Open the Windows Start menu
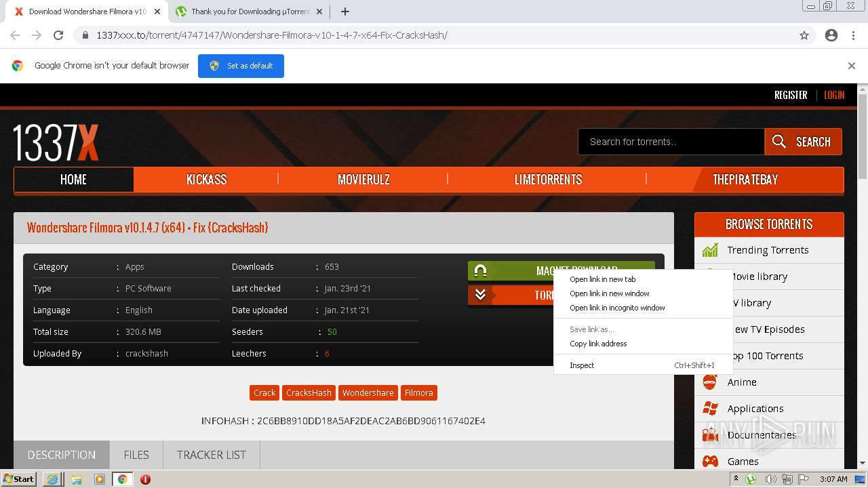The height and width of the screenshot is (488, 868). coord(19,479)
